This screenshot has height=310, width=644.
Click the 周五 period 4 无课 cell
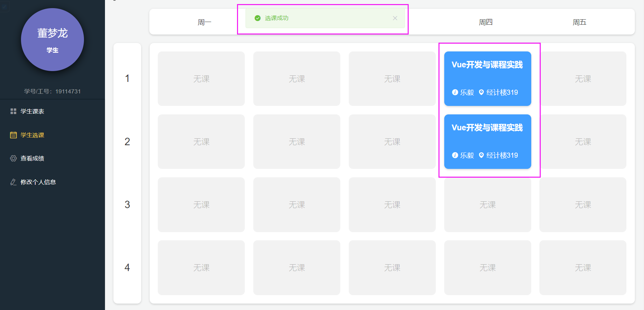click(583, 267)
